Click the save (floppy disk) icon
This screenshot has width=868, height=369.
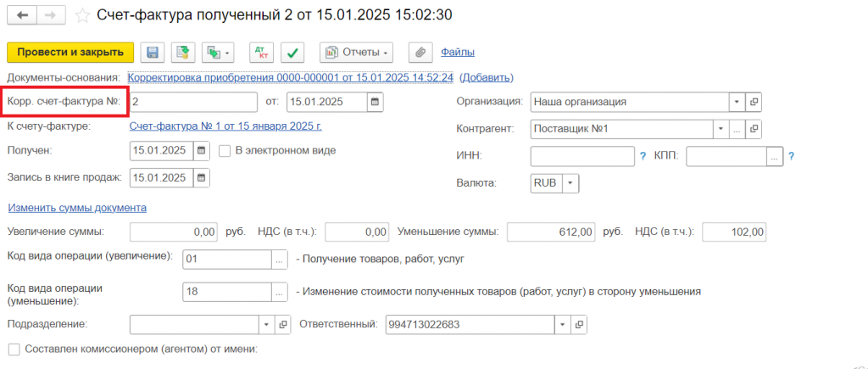[x=153, y=53]
